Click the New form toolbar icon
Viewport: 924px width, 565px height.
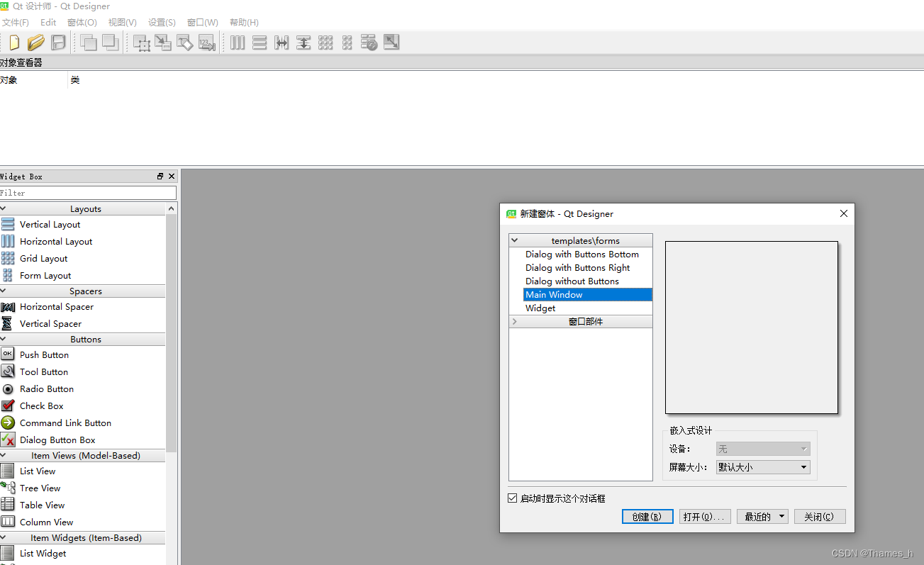[13, 43]
